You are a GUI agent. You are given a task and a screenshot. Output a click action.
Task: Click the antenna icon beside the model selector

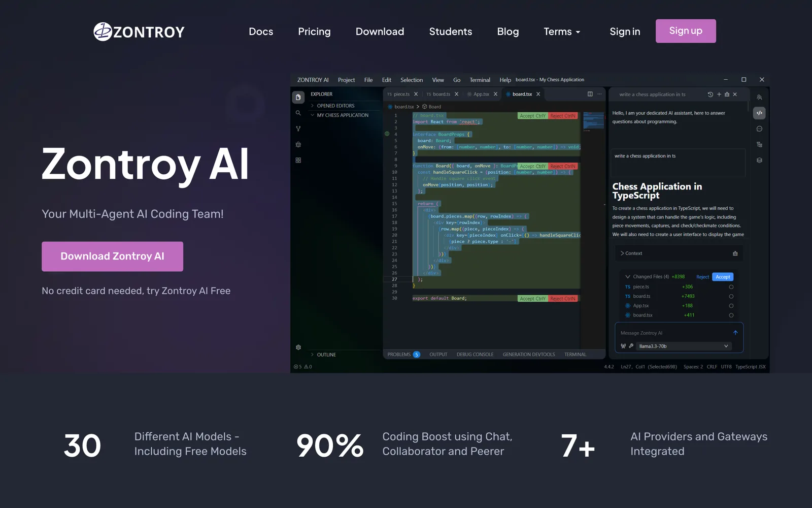623,346
